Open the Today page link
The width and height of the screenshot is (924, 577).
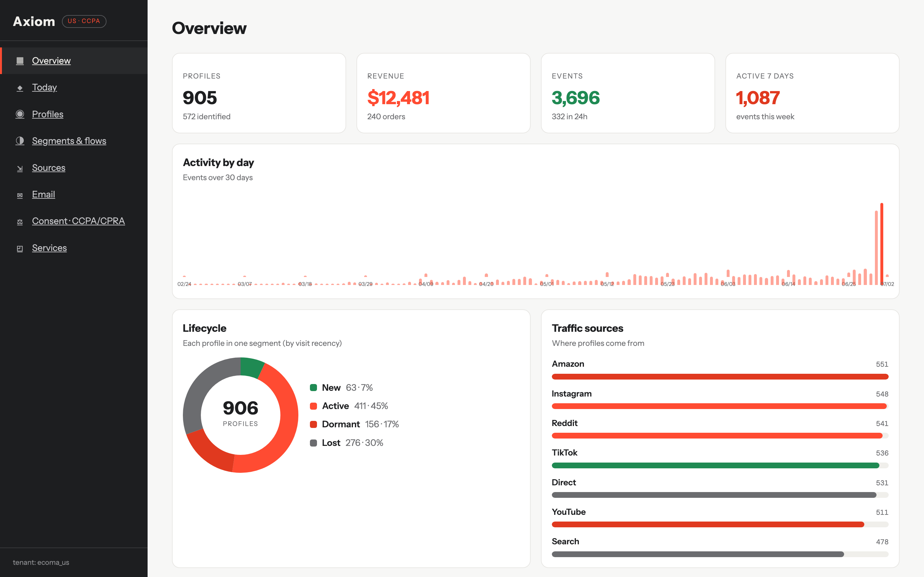[44, 88]
